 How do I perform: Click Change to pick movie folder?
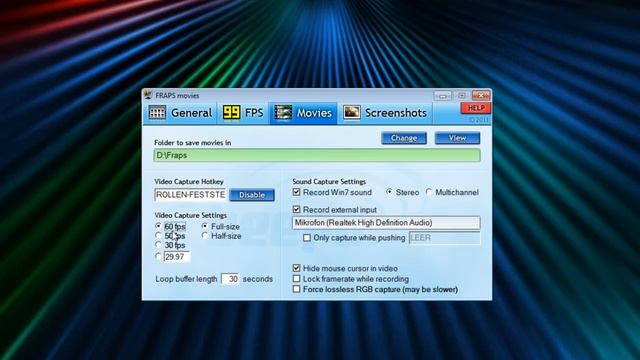tap(404, 138)
